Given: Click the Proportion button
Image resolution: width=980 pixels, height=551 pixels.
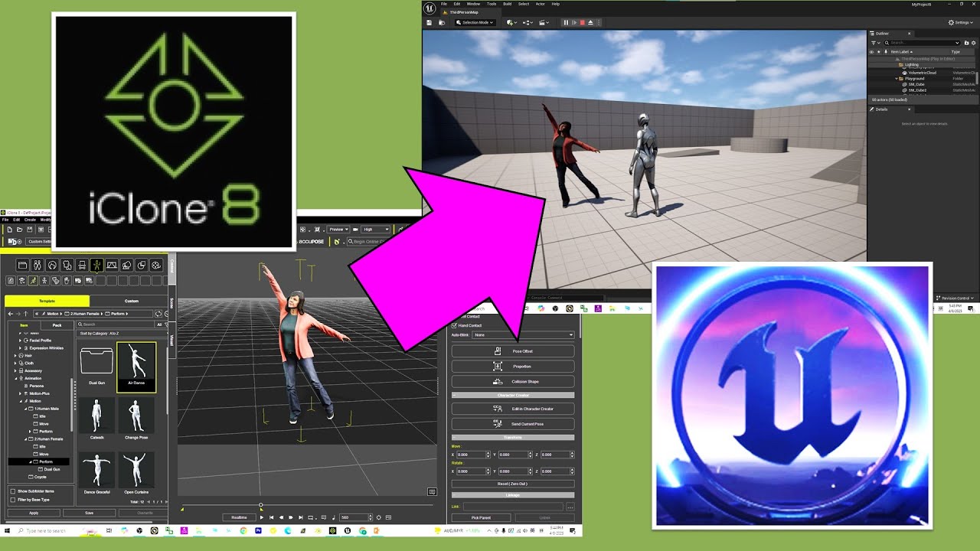Looking at the screenshot, I should (x=513, y=367).
